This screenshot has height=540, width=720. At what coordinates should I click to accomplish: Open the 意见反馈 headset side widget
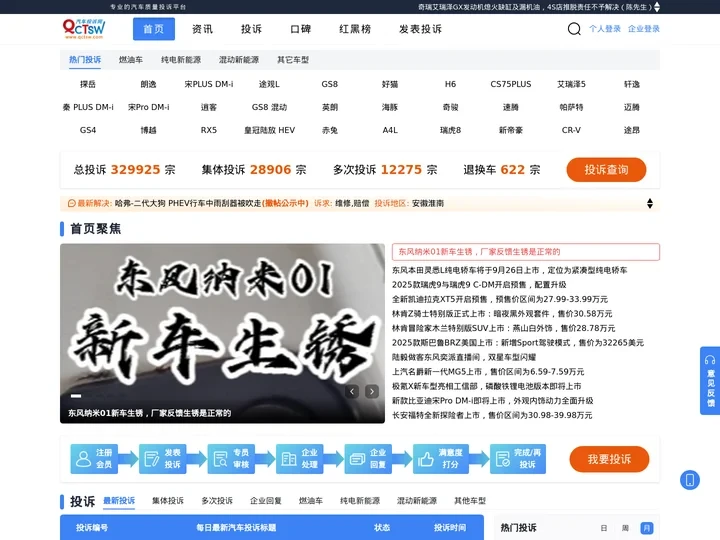[x=710, y=381]
